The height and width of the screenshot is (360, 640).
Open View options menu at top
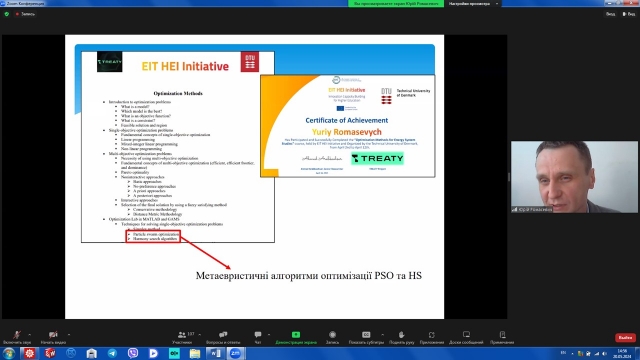pos(629,14)
